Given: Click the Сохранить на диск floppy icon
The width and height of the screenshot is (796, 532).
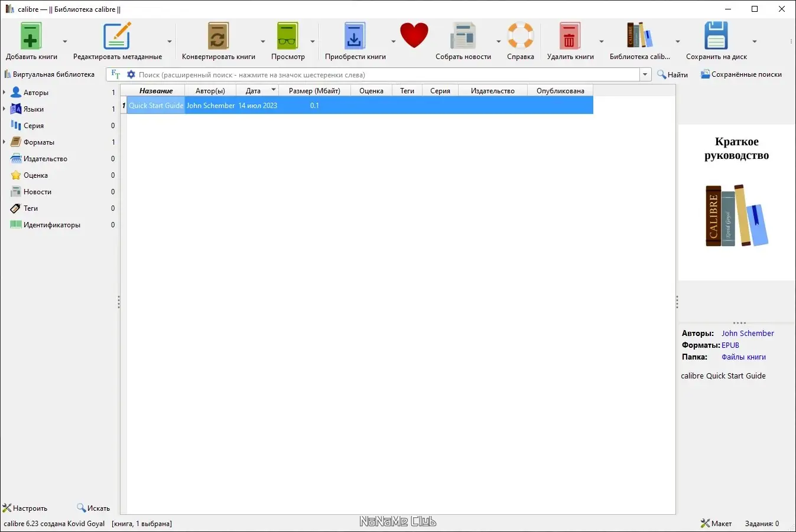Looking at the screenshot, I should [x=716, y=36].
